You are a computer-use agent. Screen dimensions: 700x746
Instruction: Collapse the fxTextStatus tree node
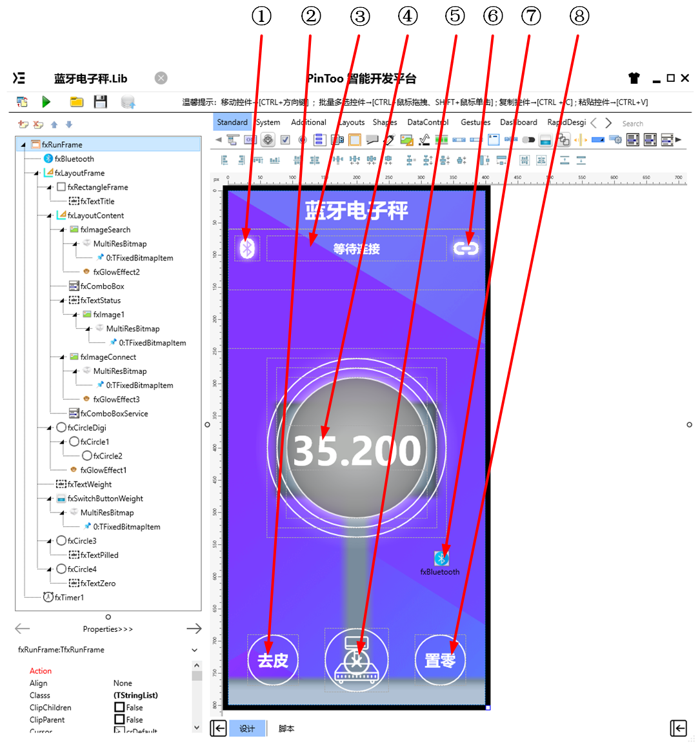tap(62, 300)
